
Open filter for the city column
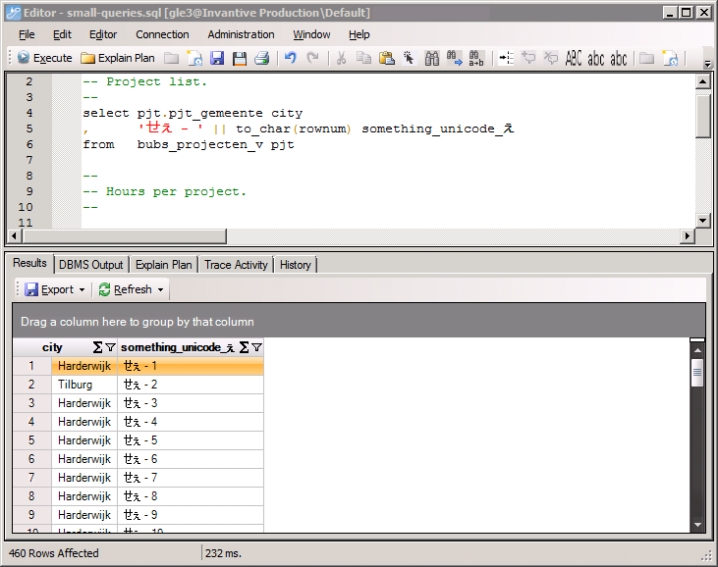point(110,347)
